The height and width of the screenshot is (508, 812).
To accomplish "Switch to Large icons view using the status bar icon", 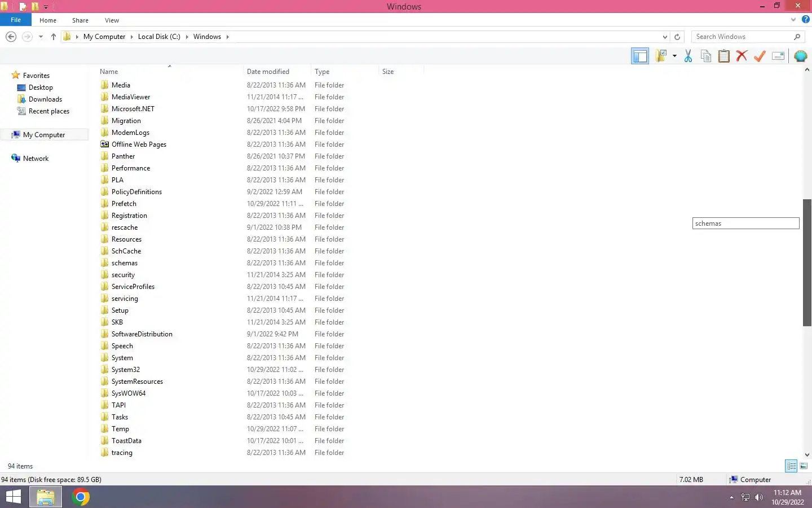I will 804,466.
